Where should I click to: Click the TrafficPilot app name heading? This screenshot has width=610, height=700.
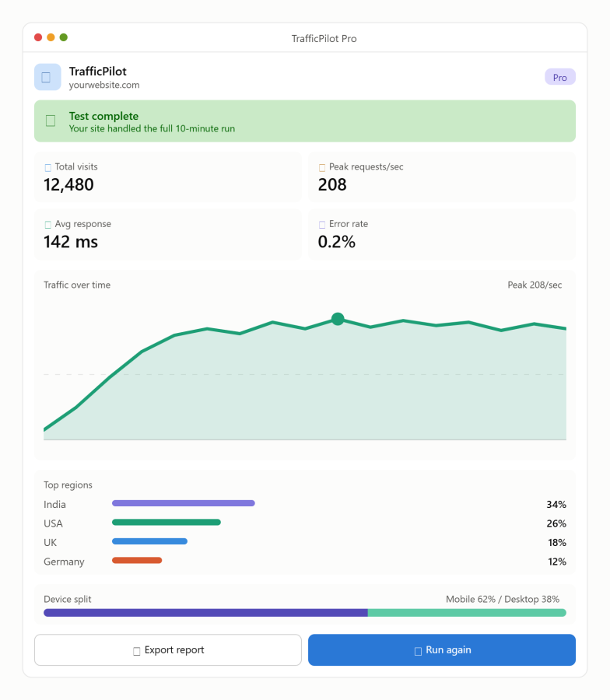point(98,72)
